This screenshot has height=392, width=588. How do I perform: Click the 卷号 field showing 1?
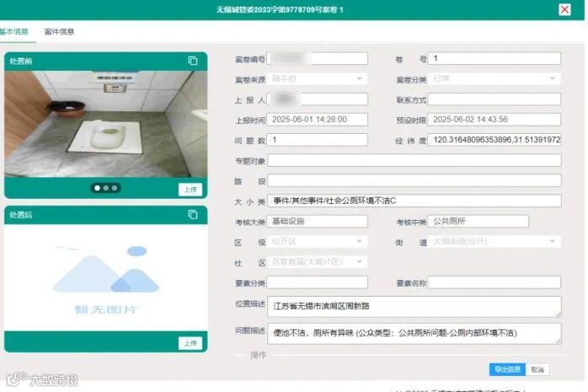pyautogui.click(x=494, y=58)
